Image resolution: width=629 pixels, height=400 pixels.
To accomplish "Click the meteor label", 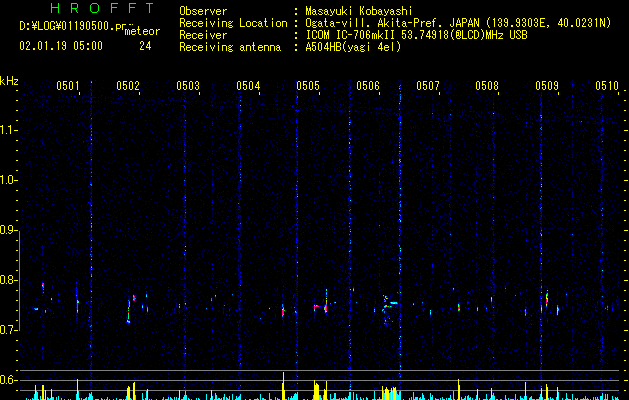I will pos(142,31).
